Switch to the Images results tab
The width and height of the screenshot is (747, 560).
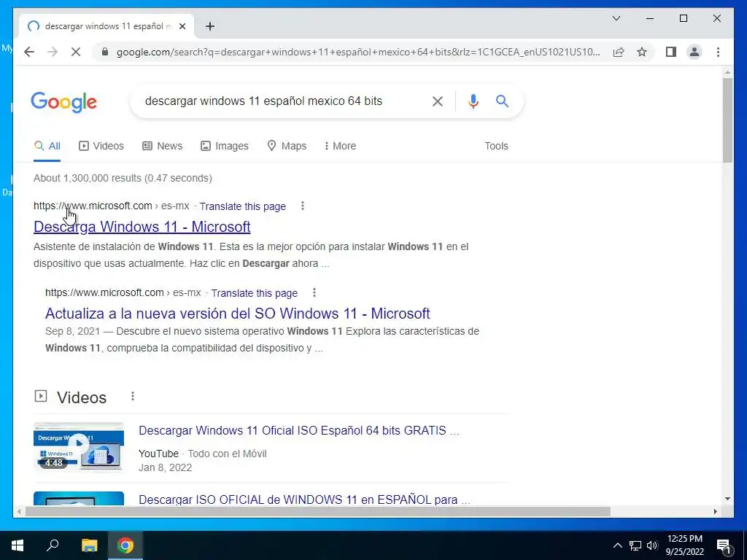225,146
